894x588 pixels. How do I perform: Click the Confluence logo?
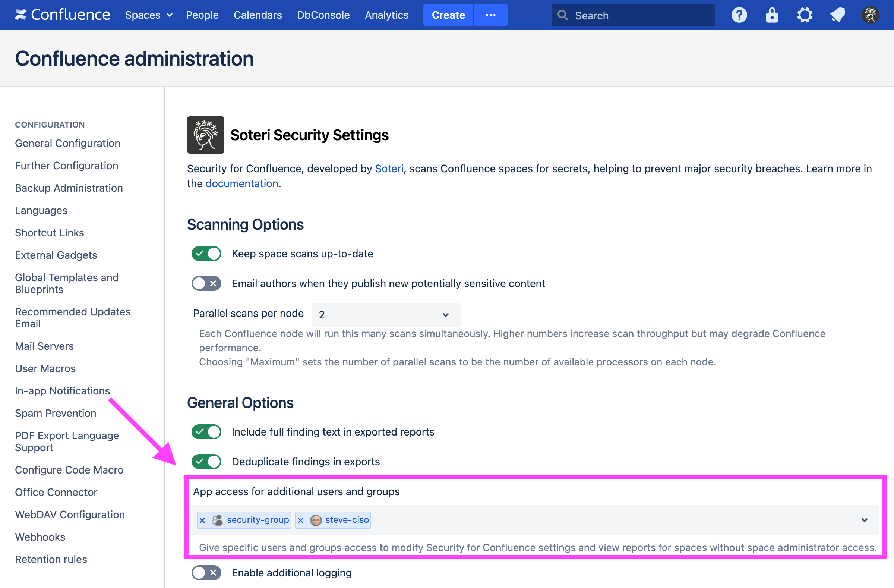tap(62, 15)
